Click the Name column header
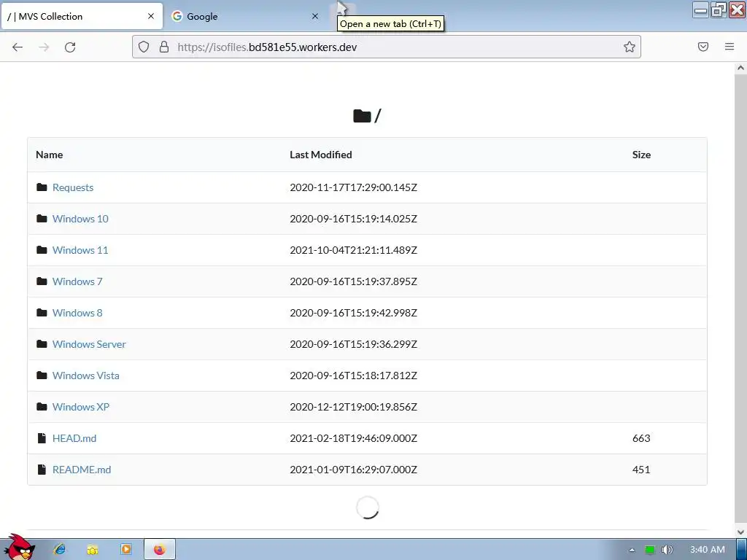 point(49,155)
